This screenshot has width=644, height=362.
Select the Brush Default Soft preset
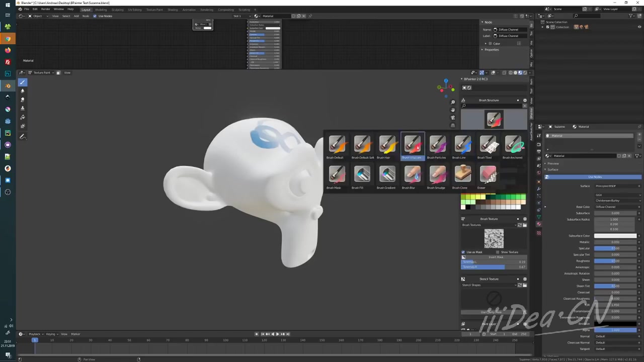(362, 147)
